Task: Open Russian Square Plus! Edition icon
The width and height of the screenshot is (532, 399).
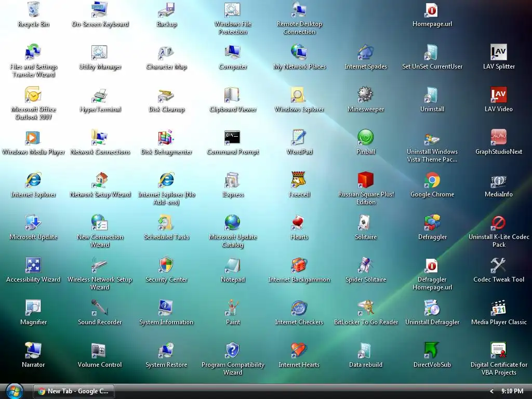Action: tap(366, 180)
